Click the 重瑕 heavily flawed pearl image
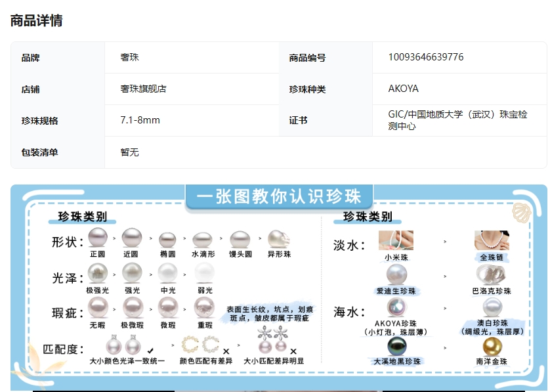This screenshot has width=548, height=392. coord(204,307)
